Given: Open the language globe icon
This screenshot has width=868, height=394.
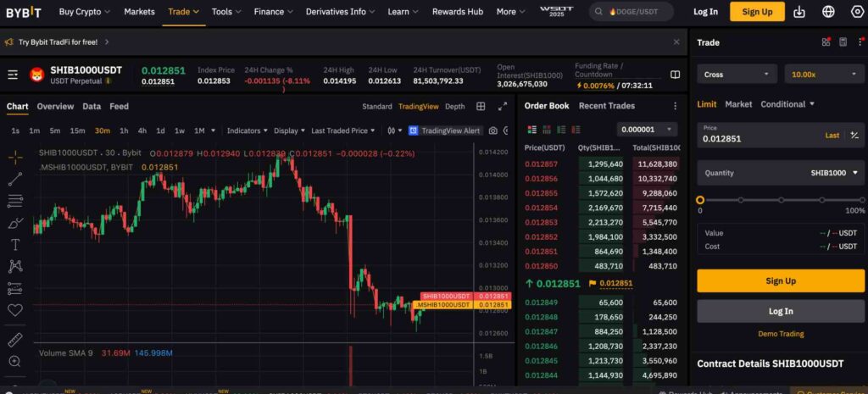Looking at the screenshot, I should coord(828,12).
